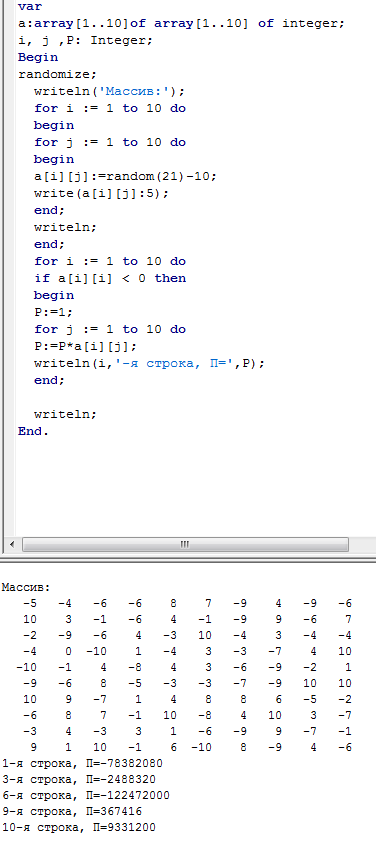This screenshot has height=842, width=376.
Task: Click the 'var' keyword at the top of the code
Action: pyautogui.click(x=30, y=7)
